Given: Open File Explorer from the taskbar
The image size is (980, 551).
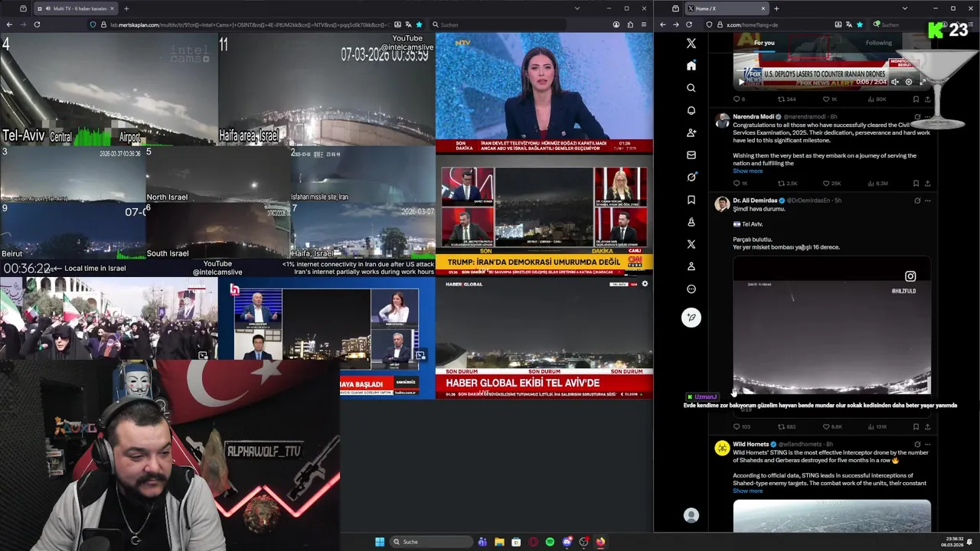Looking at the screenshot, I should (x=499, y=542).
